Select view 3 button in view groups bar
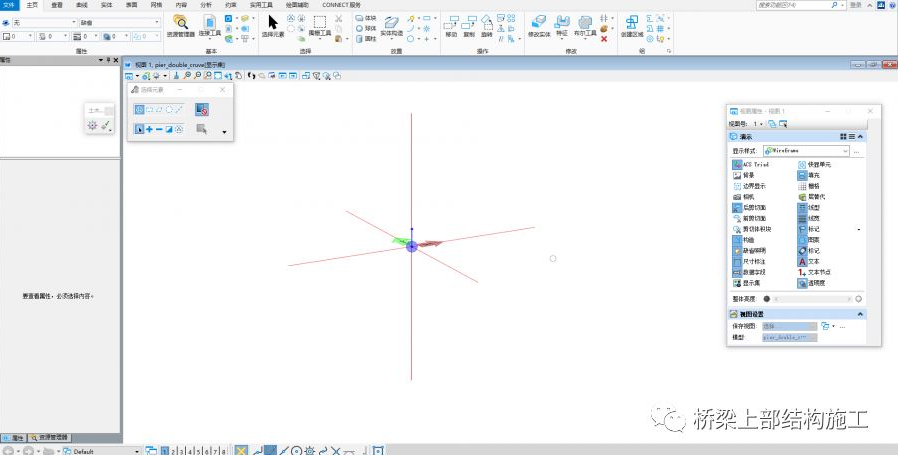 point(182,452)
